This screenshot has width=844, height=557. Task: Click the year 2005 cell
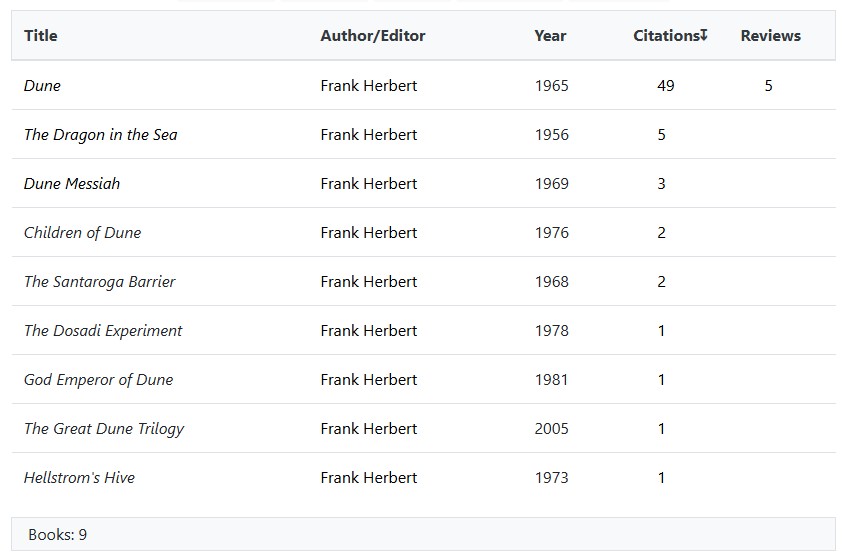click(552, 429)
